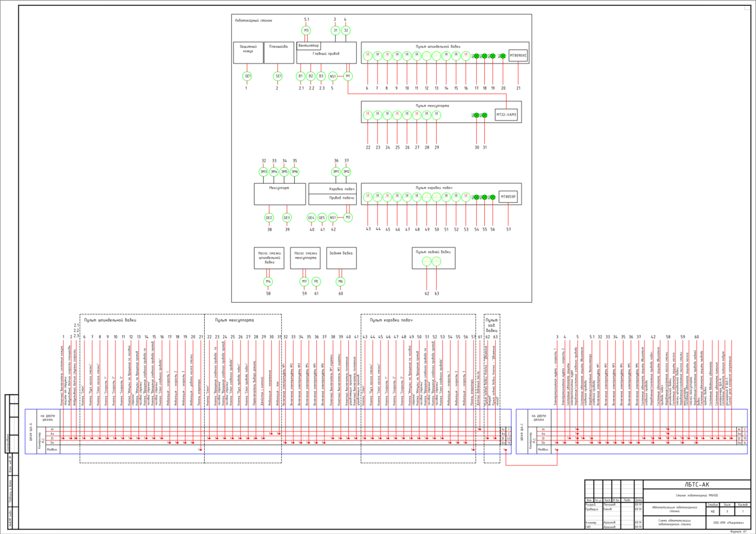Click the ЗМ3 symbol above Мехсуппорт
Viewport: 756px width, 534px height.
264,172
